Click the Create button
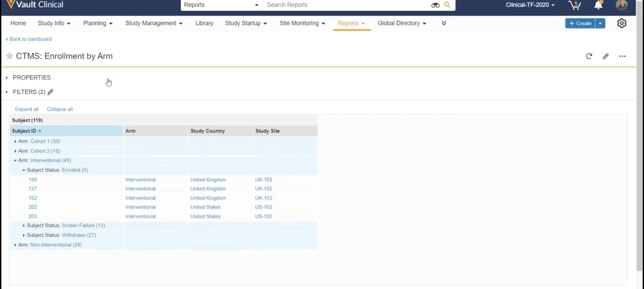This screenshot has width=644, height=289. point(581,23)
